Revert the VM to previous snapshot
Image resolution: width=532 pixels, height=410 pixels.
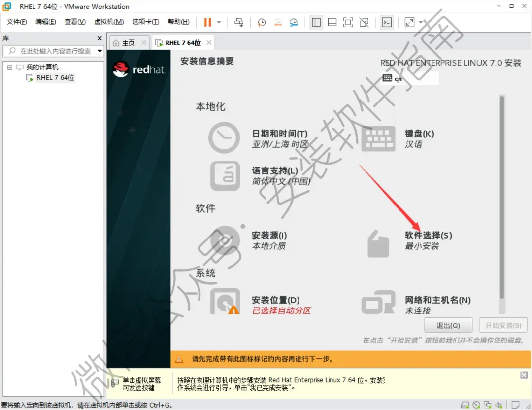278,22
